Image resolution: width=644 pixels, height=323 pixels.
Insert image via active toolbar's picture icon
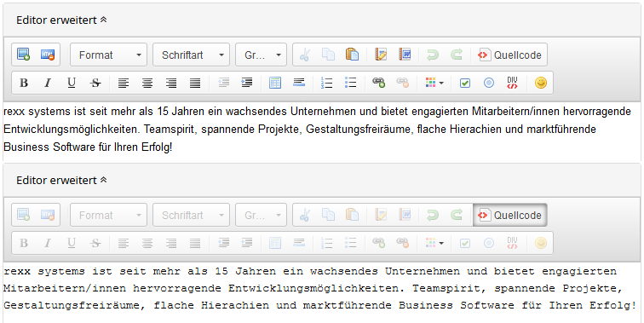click(23, 55)
